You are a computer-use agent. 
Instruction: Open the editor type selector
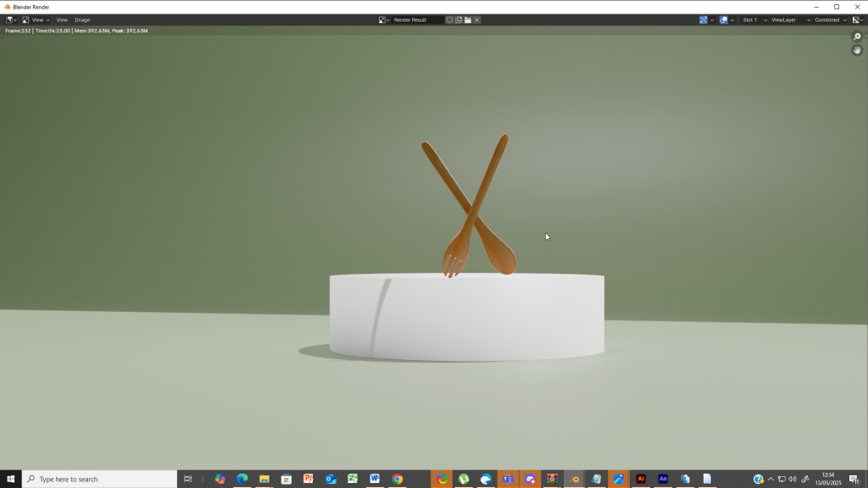11,19
